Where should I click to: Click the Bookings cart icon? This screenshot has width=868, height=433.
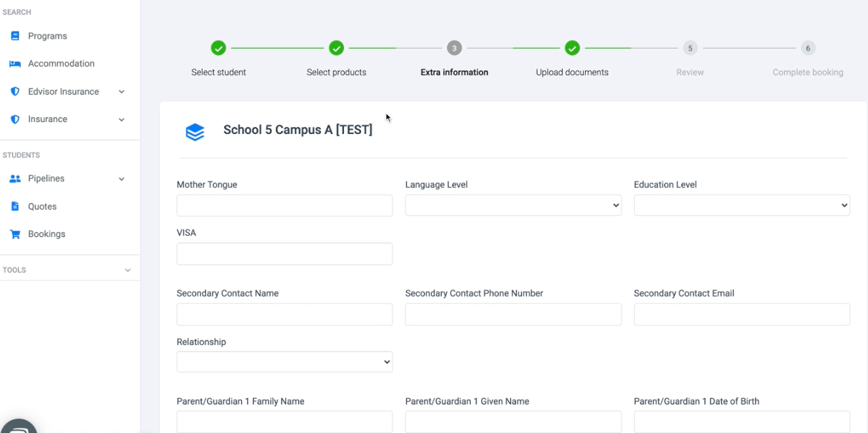point(15,234)
